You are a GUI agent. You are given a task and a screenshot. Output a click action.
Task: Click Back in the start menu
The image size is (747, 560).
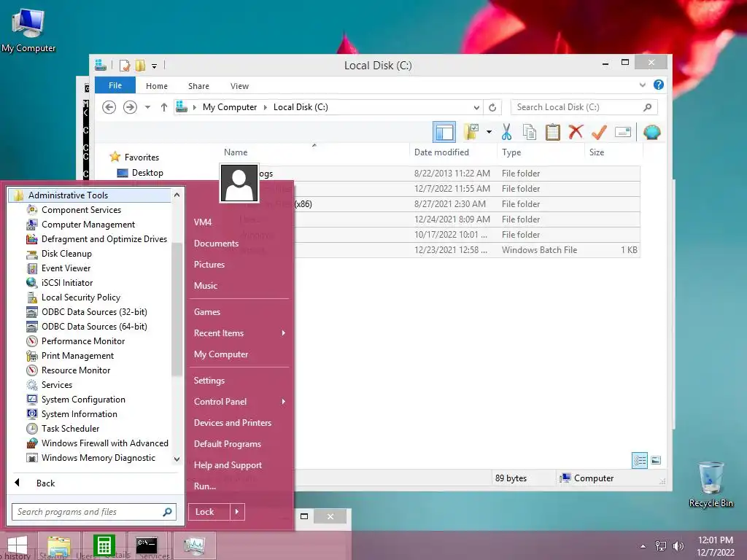(45, 483)
